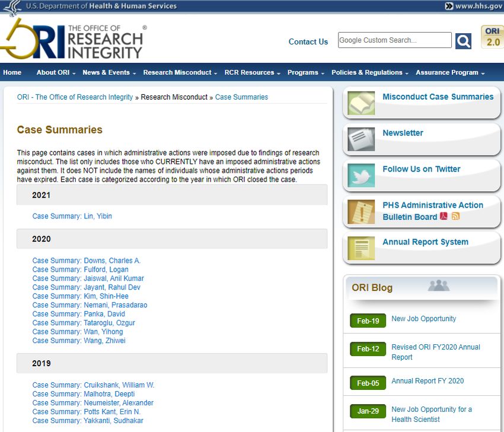The image size is (504, 432).
Task: Open Case Summary: Cruikshank, William W.
Action: 93,385
